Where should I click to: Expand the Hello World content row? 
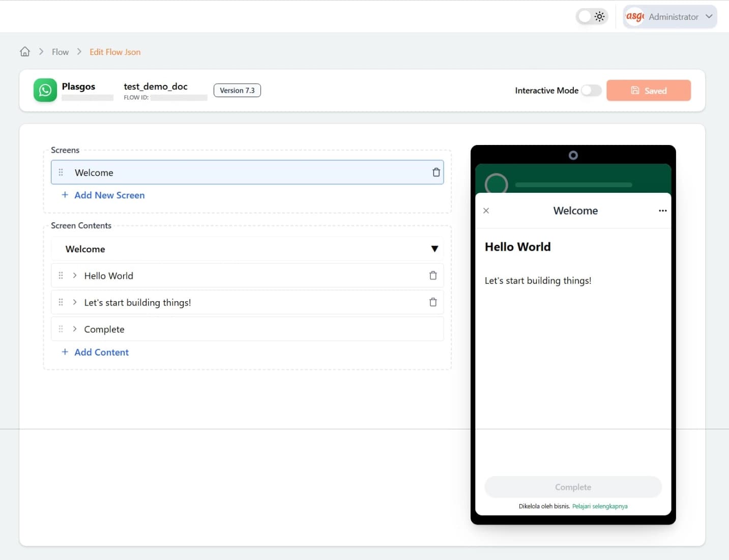tap(75, 276)
